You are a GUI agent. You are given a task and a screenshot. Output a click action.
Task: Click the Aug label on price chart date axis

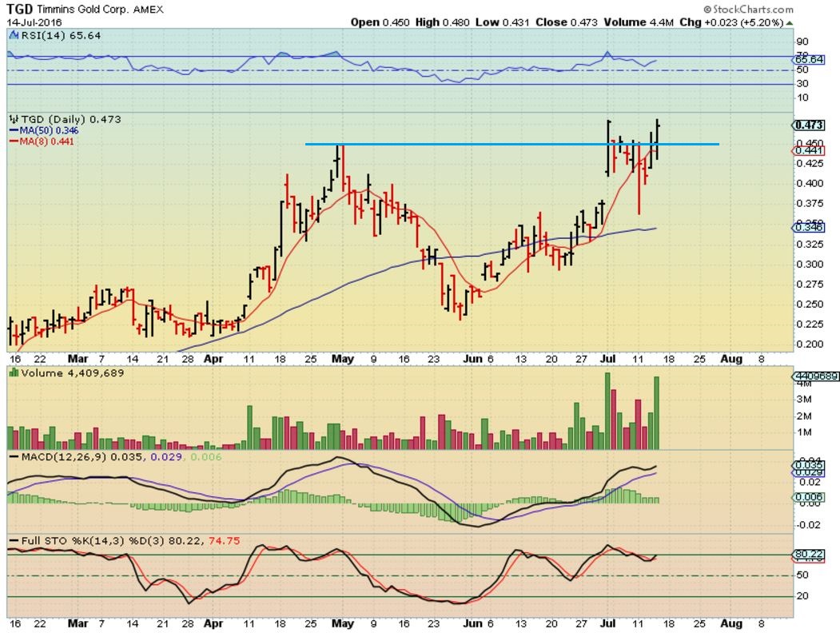click(x=731, y=359)
